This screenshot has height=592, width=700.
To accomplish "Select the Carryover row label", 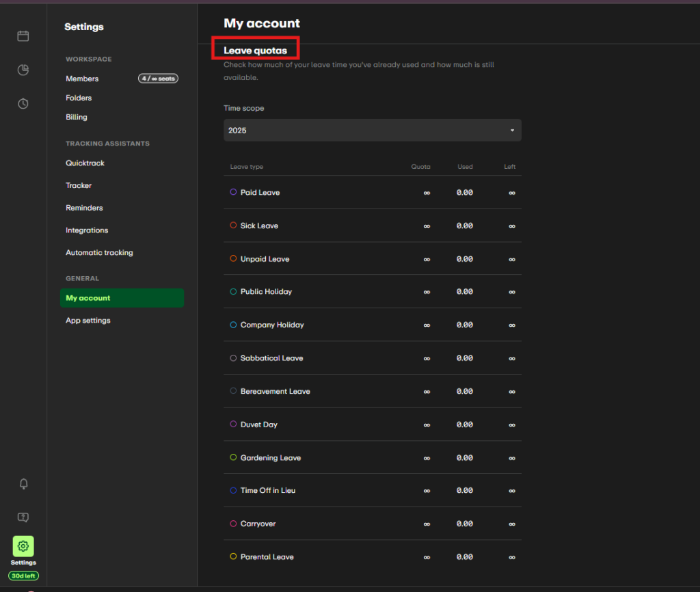I will click(258, 524).
